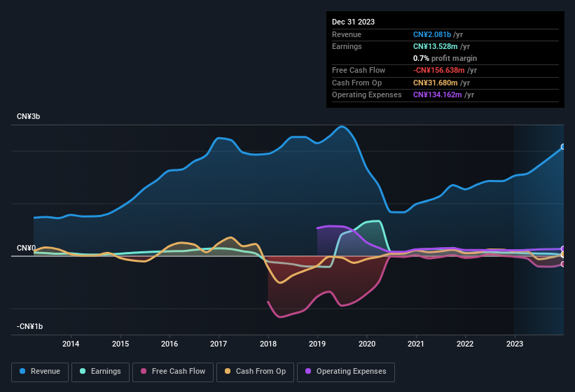Click the Earnings row label in tooltip
This screenshot has width=575, height=392.
(347, 46)
